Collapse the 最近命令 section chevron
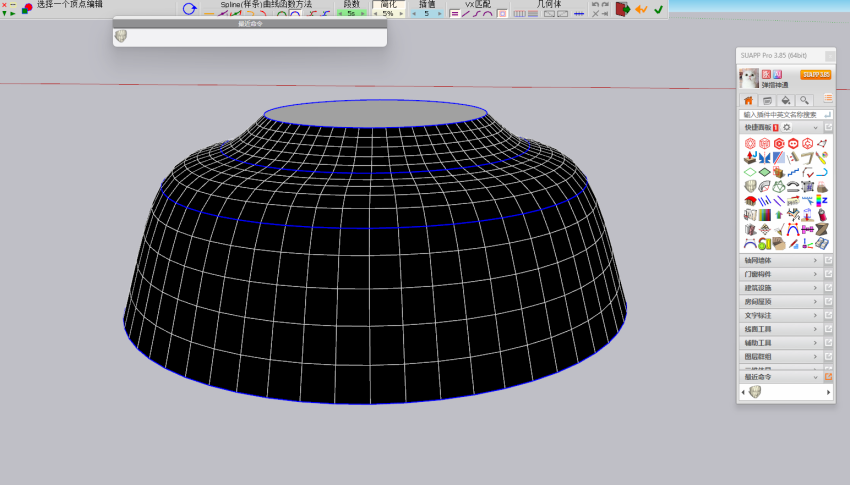The height and width of the screenshot is (485, 850). pos(815,377)
